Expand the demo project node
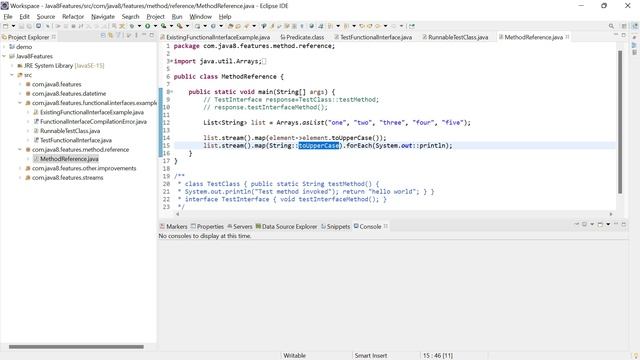 pyautogui.click(x=4, y=47)
